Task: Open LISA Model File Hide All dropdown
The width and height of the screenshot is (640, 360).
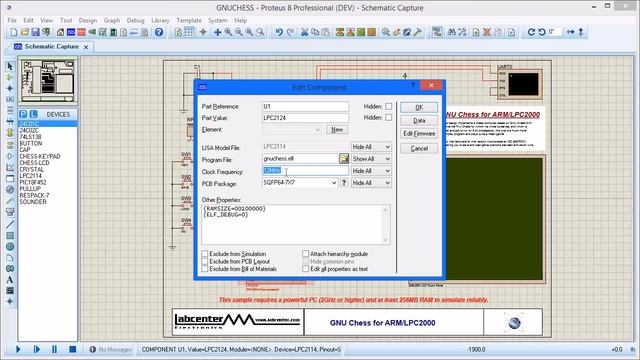Action: point(371,147)
